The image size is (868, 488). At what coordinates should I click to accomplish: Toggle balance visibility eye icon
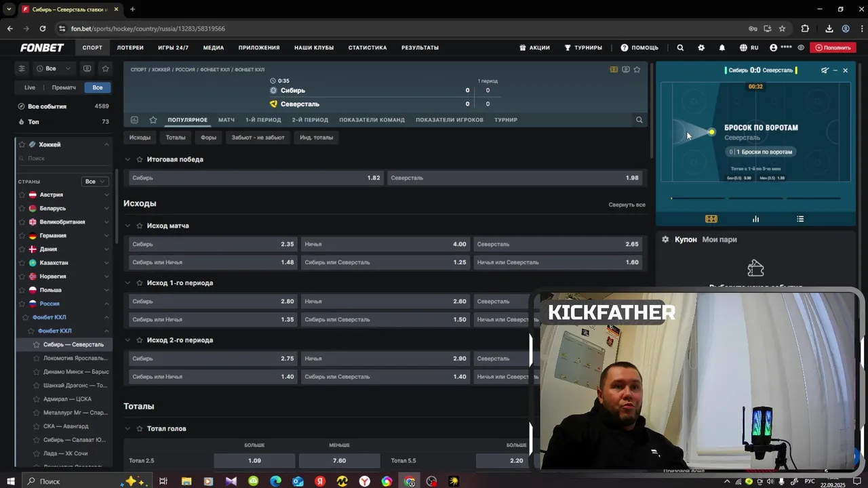pos(801,47)
